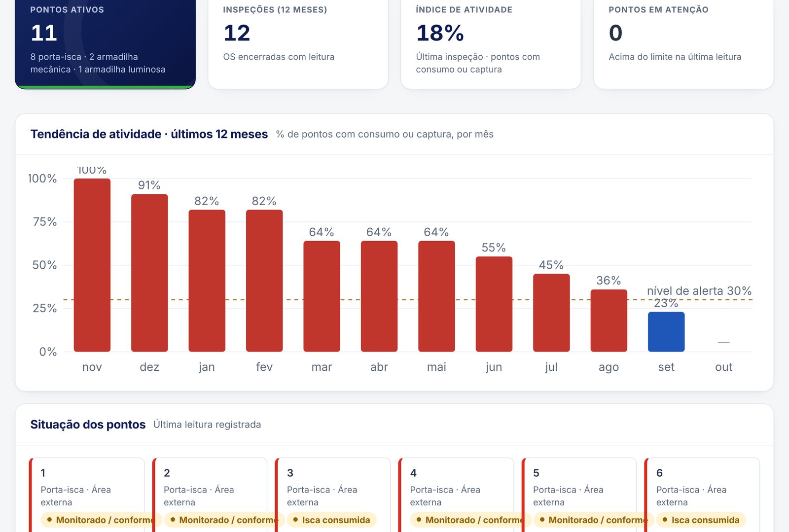Select the Pontos em Atenção card
Image resolution: width=789 pixels, height=532 pixels.
[683, 44]
